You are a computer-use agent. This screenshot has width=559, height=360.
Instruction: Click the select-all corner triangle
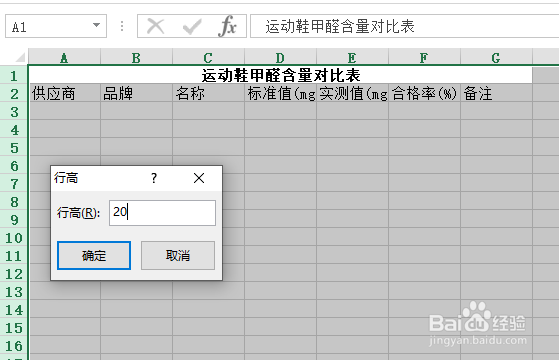[x=20, y=57]
